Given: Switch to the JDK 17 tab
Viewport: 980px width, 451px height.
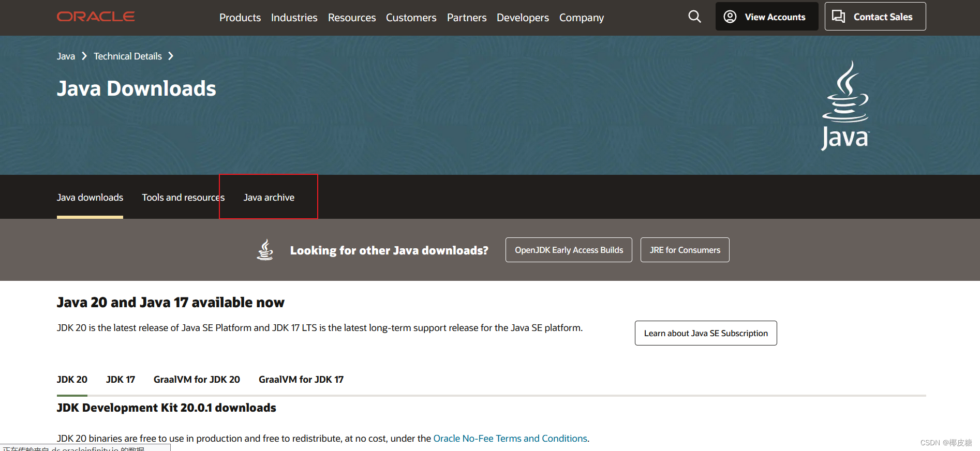Looking at the screenshot, I should tap(121, 380).
